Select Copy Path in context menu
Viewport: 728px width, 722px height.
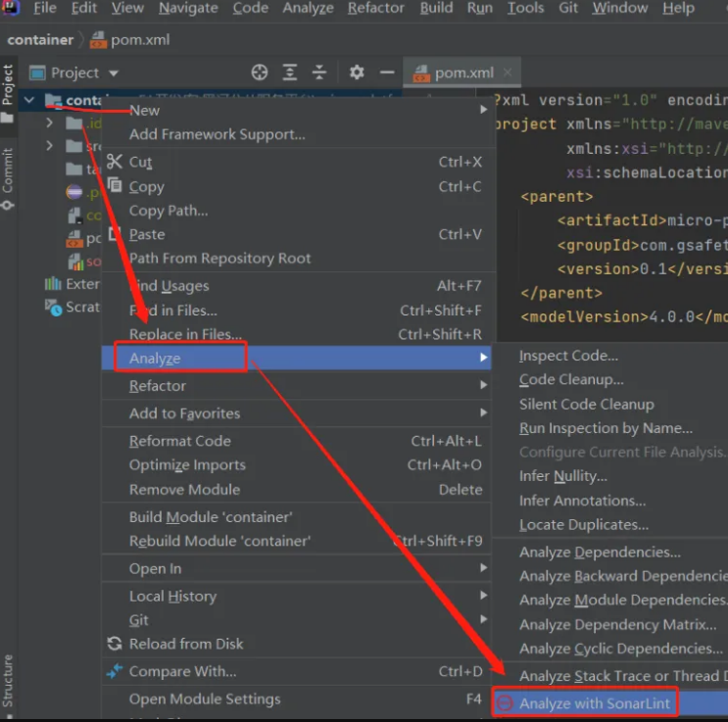(169, 211)
